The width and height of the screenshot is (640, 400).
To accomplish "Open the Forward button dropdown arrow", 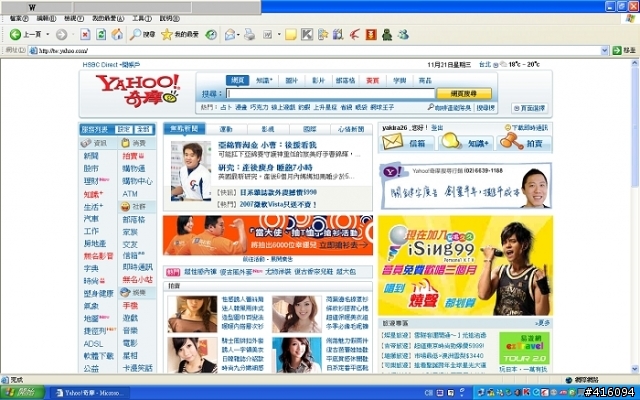I will coord(73,35).
